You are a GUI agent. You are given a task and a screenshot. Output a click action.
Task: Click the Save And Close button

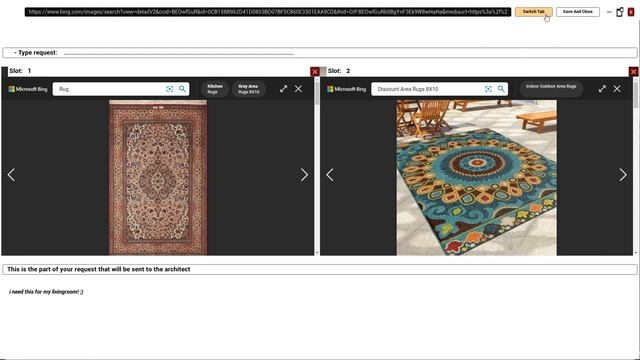(578, 12)
